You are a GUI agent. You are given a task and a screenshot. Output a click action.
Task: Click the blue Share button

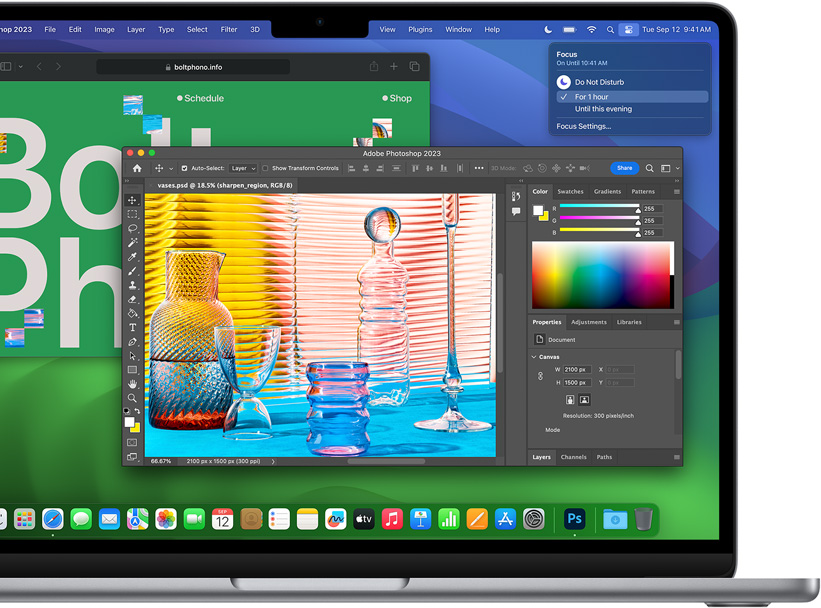[x=624, y=168]
